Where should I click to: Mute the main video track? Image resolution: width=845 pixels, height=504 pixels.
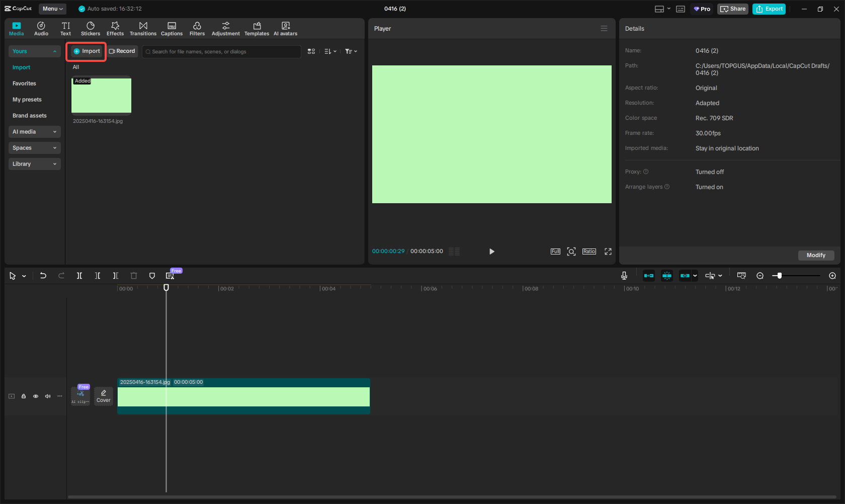(x=47, y=396)
